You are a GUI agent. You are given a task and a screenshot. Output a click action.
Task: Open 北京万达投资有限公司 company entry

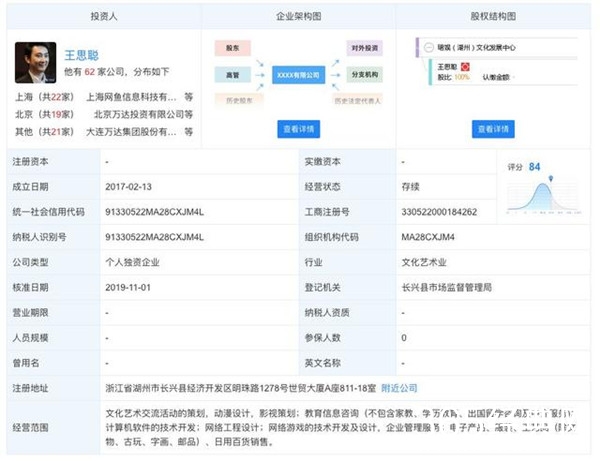tap(139, 114)
